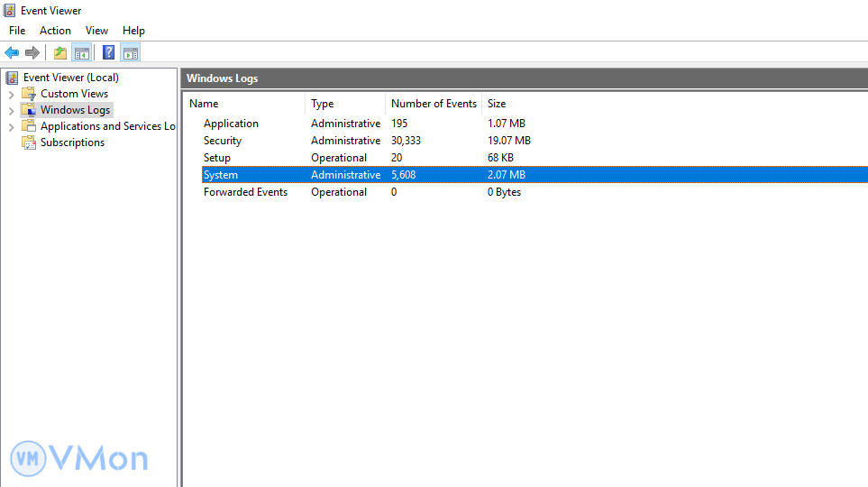This screenshot has height=487, width=868.
Task: Click the Custom Views folder icon
Action: click(x=29, y=94)
